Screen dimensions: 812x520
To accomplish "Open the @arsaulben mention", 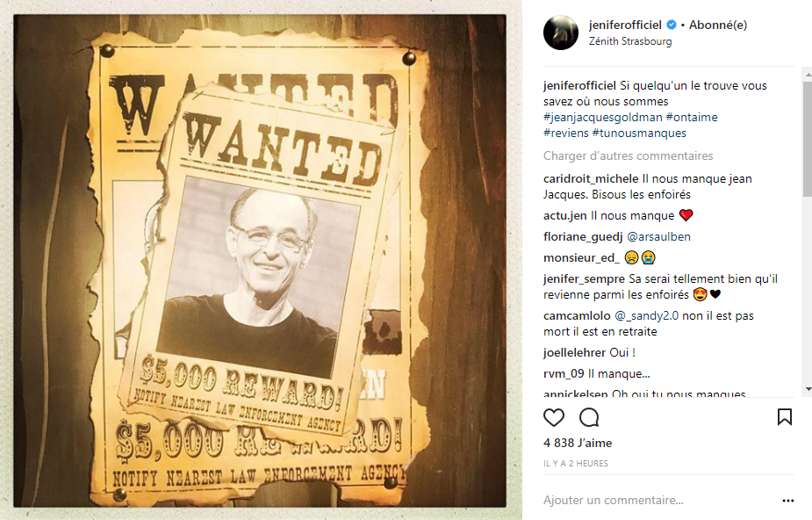I will click(658, 236).
